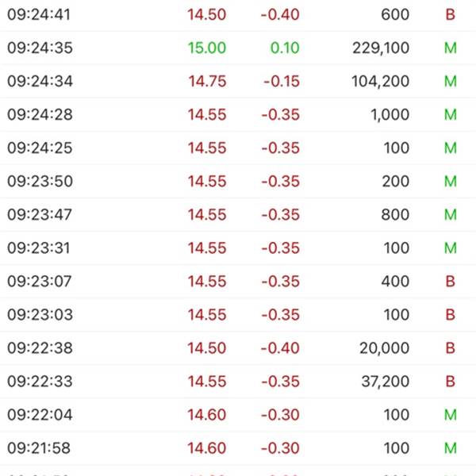Open the 09:23:50 trade entry
Image resolution: width=476 pixels, height=476 pixels.
click(x=238, y=181)
